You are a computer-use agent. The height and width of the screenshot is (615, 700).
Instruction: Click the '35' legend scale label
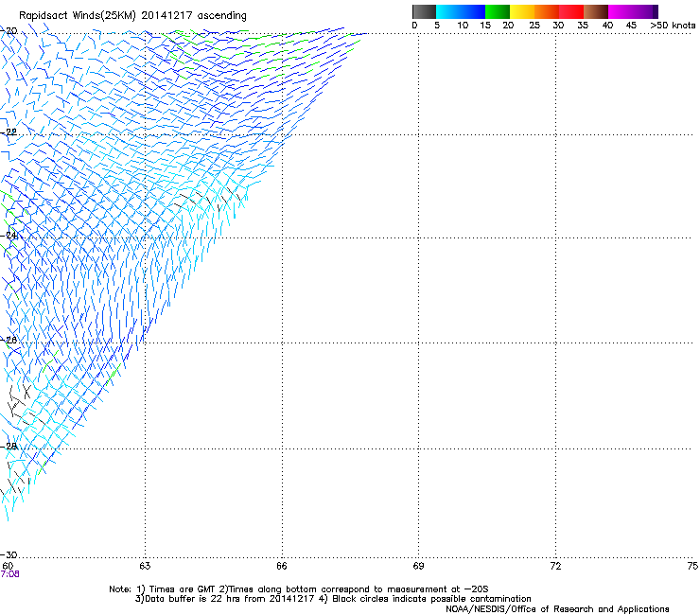tap(583, 26)
